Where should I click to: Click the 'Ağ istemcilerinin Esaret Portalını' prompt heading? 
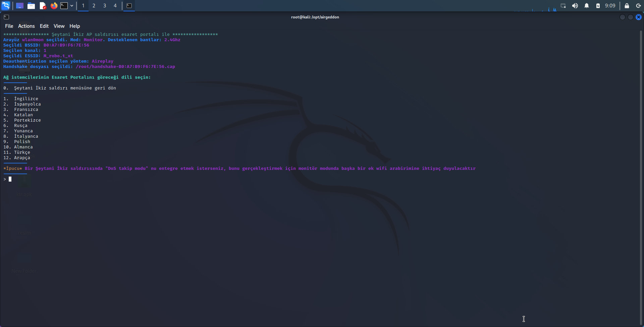(x=49, y=77)
